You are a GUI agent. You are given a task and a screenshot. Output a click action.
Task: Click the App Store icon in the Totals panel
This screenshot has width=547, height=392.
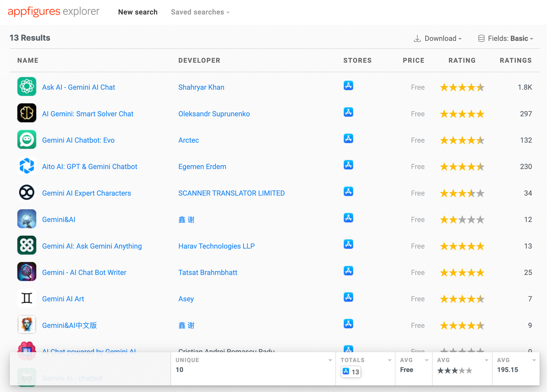pos(345,371)
